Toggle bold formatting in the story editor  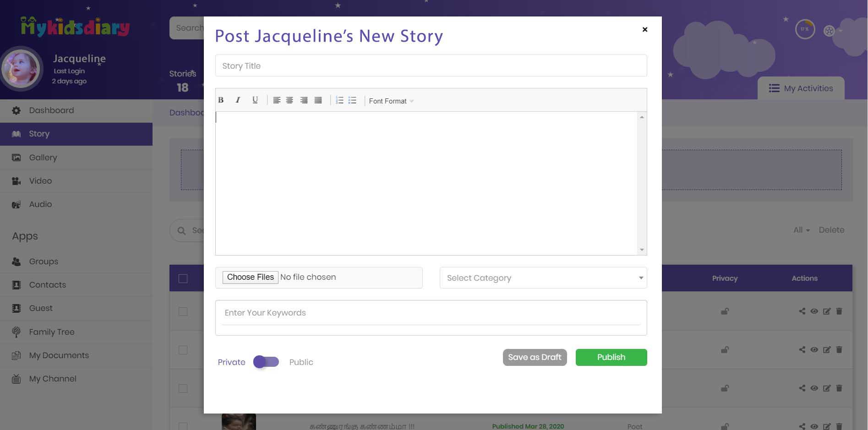221,100
